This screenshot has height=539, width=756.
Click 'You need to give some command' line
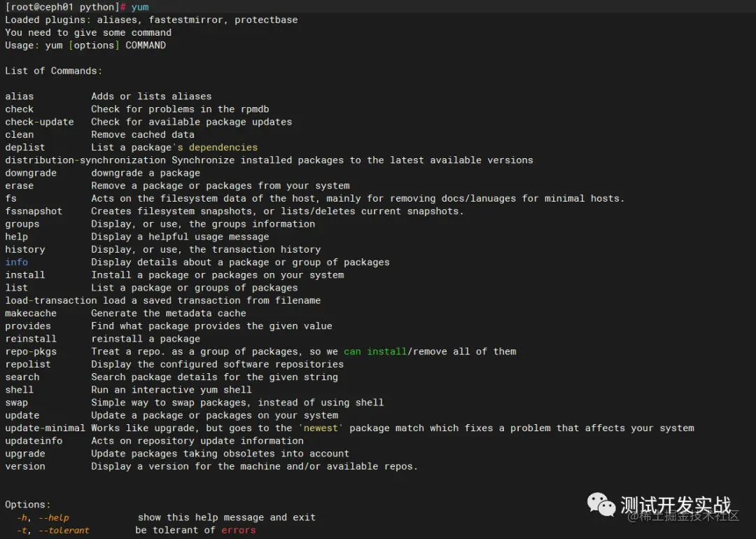pyautogui.click(x=88, y=33)
